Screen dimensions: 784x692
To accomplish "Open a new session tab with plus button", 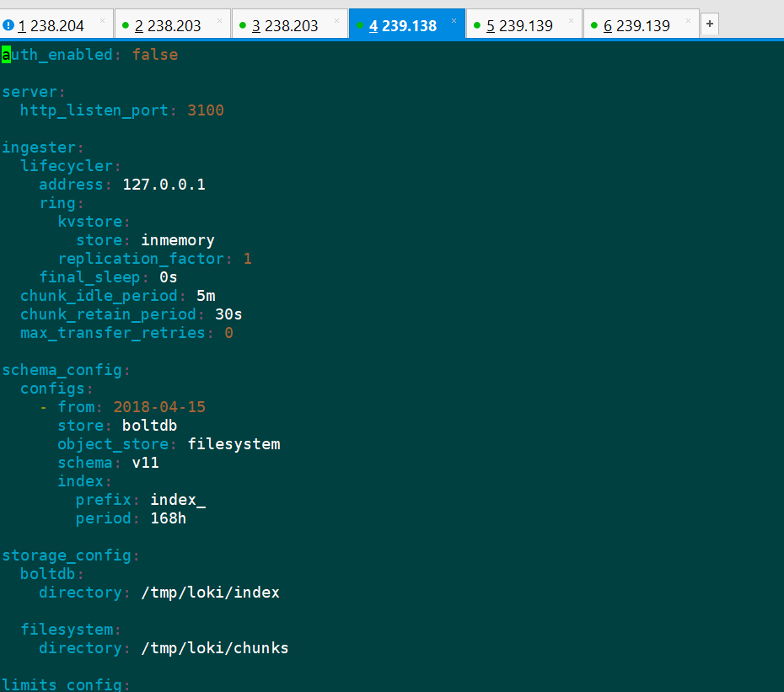I will [710, 24].
